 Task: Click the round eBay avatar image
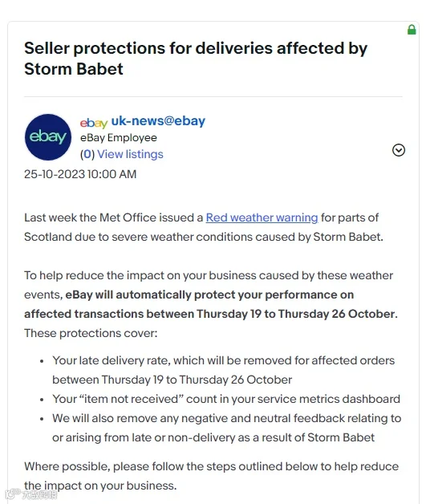[x=48, y=137]
